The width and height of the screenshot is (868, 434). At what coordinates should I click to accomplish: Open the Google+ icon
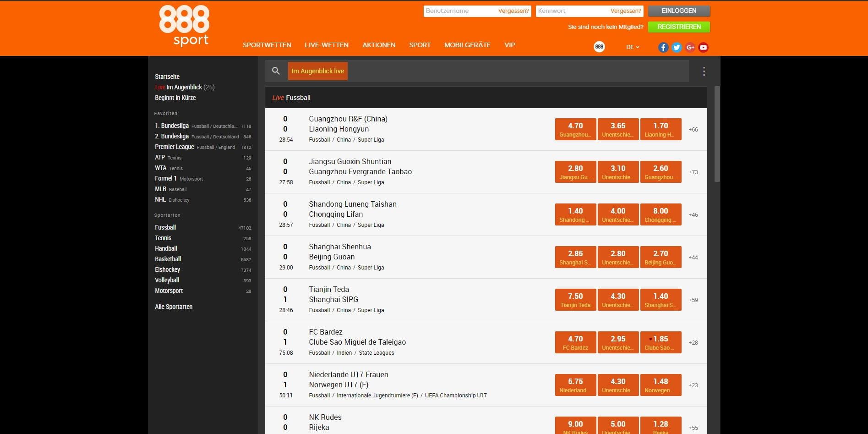pyautogui.click(x=690, y=47)
